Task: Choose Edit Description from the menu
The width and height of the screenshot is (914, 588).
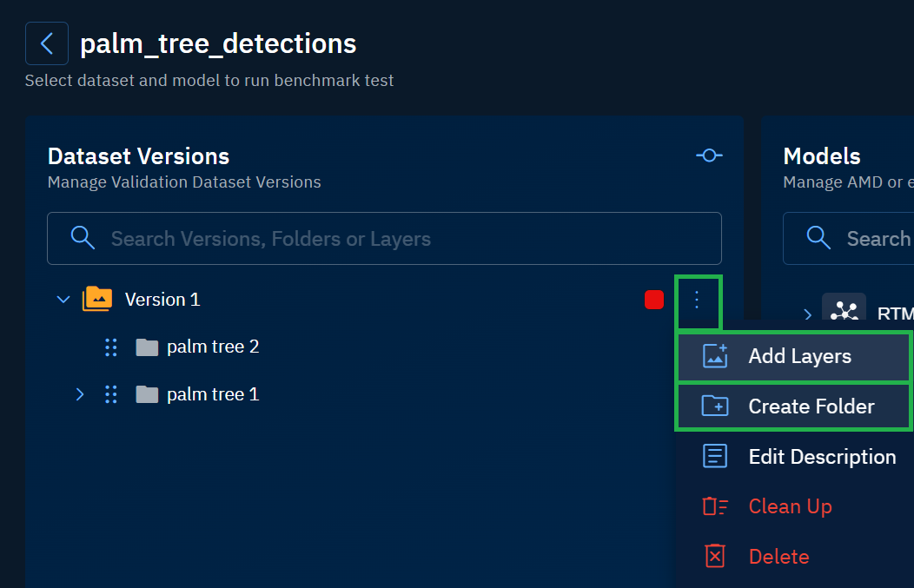Action: pos(821,457)
